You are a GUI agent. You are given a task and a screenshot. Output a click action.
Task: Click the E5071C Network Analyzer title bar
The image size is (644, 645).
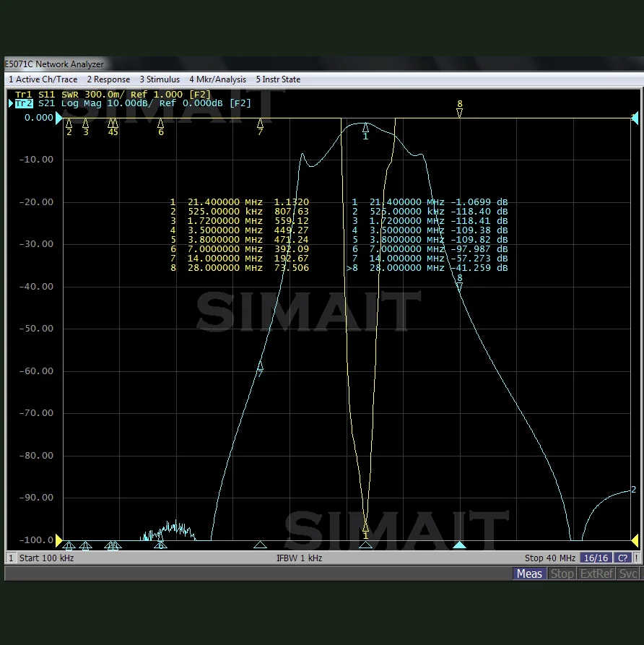tap(324, 64)
